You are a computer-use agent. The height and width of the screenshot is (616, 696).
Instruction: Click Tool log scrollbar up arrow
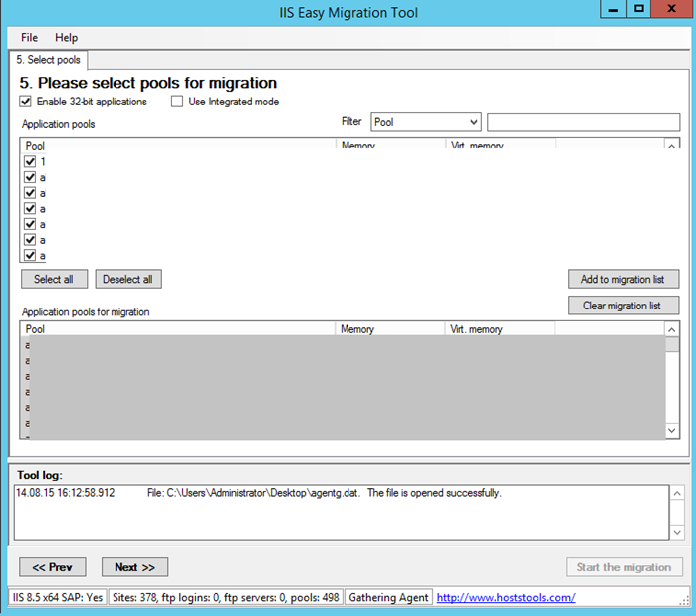677,494
